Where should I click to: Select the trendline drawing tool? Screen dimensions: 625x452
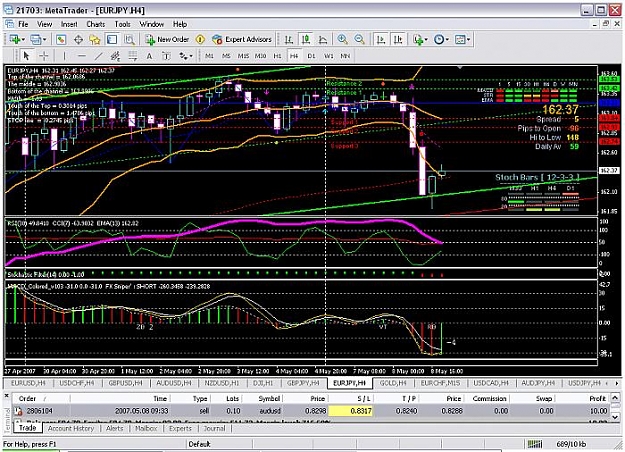tap(98, 56)
